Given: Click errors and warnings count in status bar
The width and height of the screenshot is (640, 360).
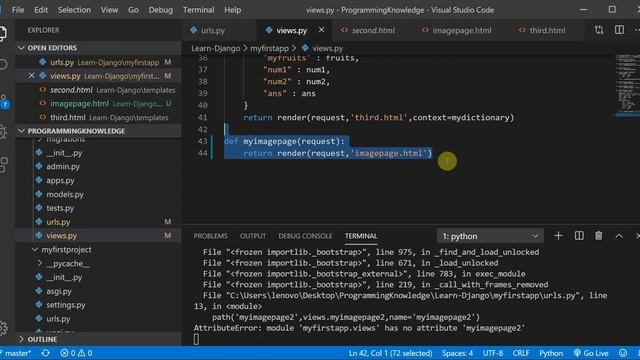Looking at the screenshot, I should point(76,353).
